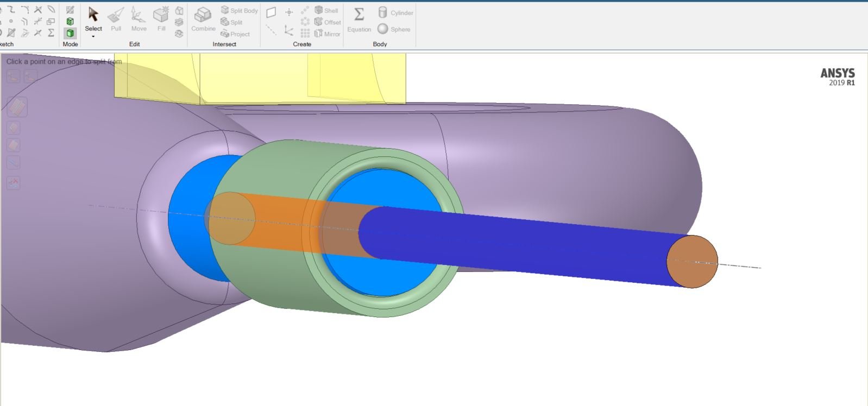Click the Mode group label
Image resolution: width=868 pixels, height=406 pixels.
tap(70, 44)
